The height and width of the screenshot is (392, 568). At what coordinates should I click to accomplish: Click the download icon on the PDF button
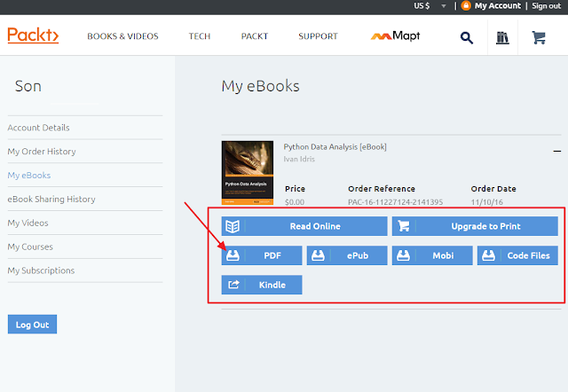tap(233, 255)
